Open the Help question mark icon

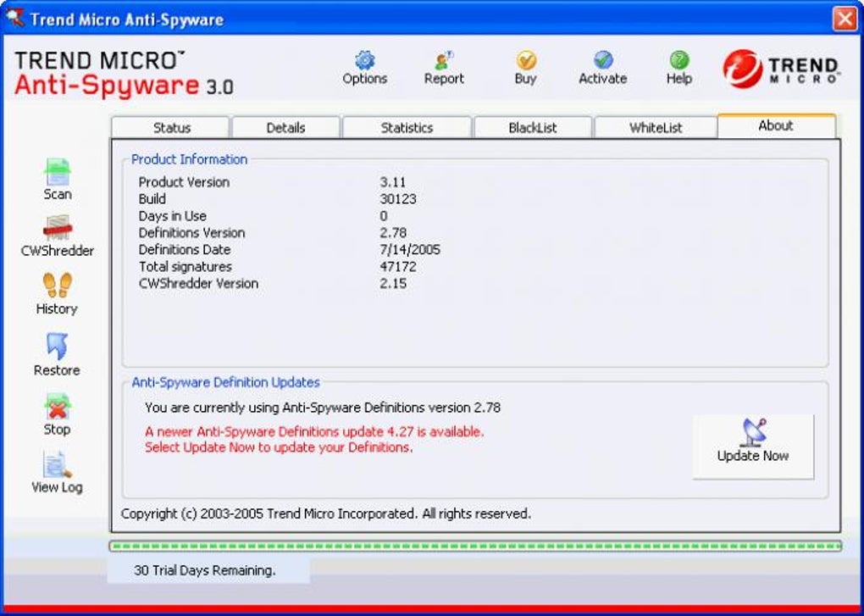(678, 60)
